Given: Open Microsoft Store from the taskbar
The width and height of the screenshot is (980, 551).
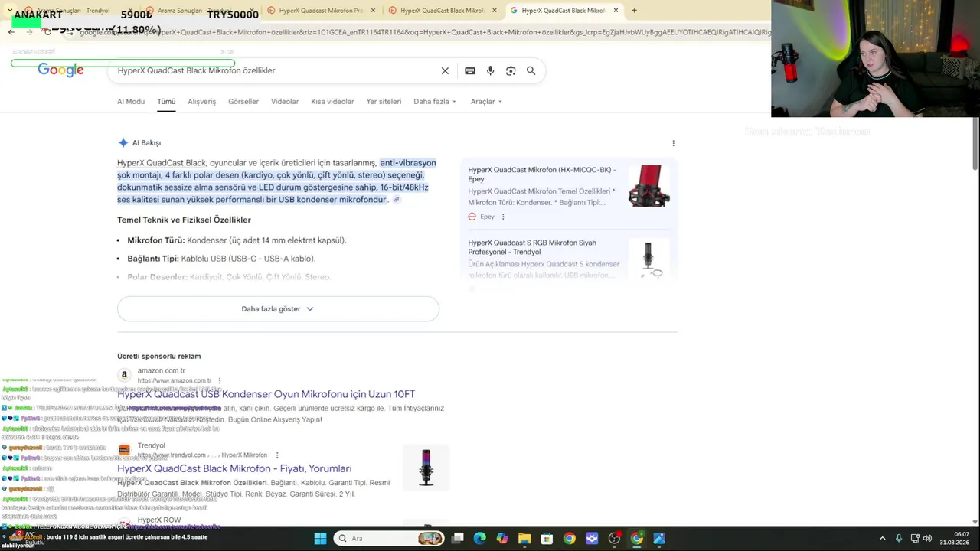Looking at the screenshot, I should [x=547, y=538].
